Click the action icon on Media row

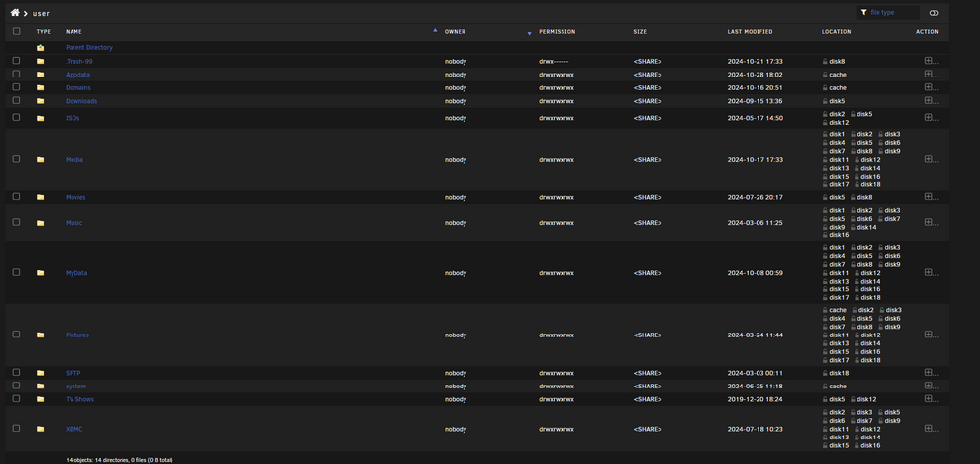[x=931, y=160]
